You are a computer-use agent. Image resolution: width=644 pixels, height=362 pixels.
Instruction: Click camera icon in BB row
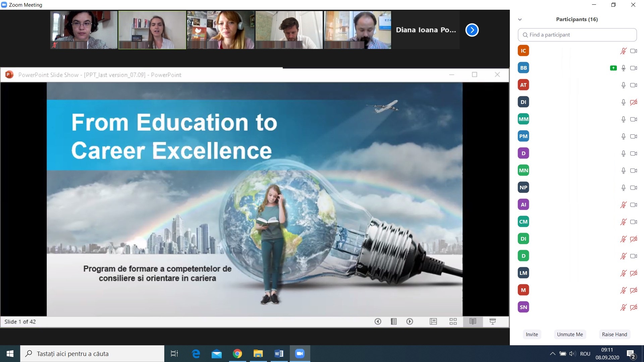634,68
